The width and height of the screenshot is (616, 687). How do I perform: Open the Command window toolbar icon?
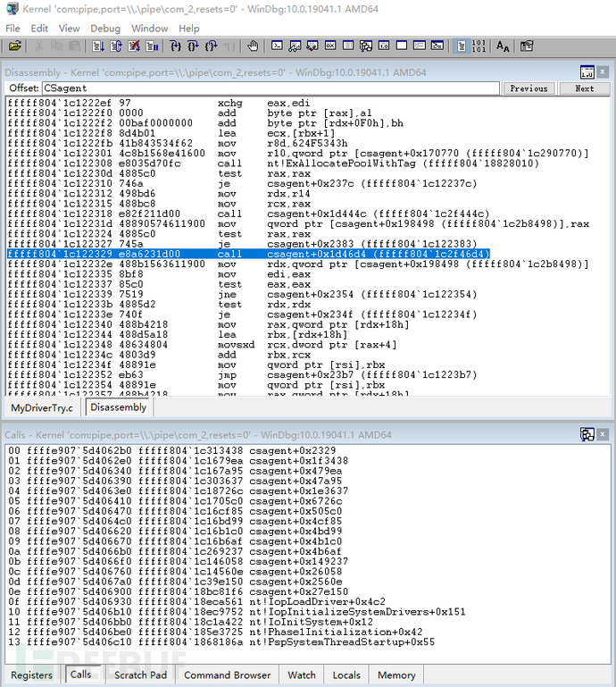pos(278,46)
